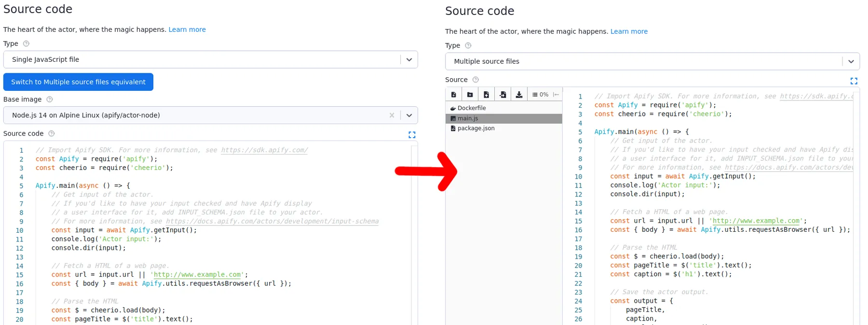This screenshot has height=325, width=868.
Task: Follow docs.apify.com input-schema link in left editor
Action: 272,222
